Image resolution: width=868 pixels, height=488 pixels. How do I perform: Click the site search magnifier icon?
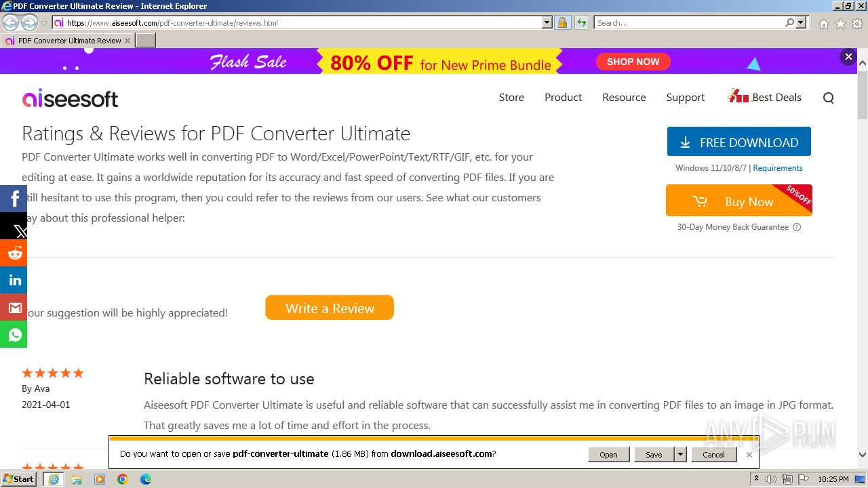[828, 98]
